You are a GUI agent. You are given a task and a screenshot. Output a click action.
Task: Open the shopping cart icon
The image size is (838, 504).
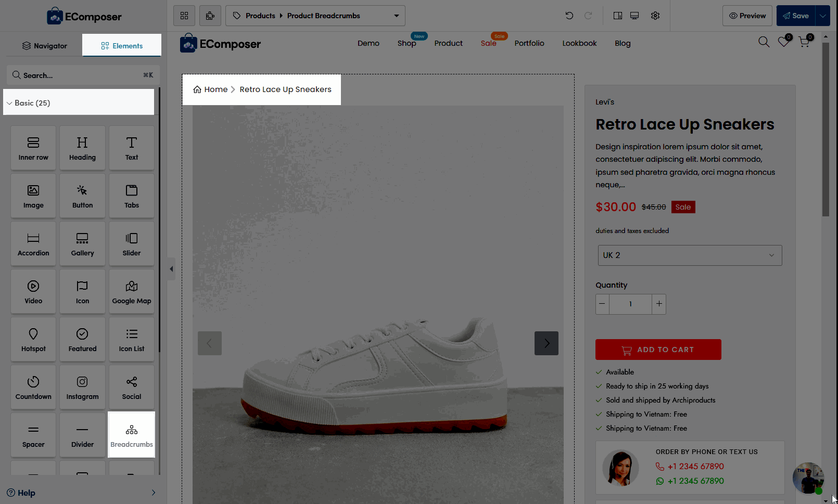(804, 42)
